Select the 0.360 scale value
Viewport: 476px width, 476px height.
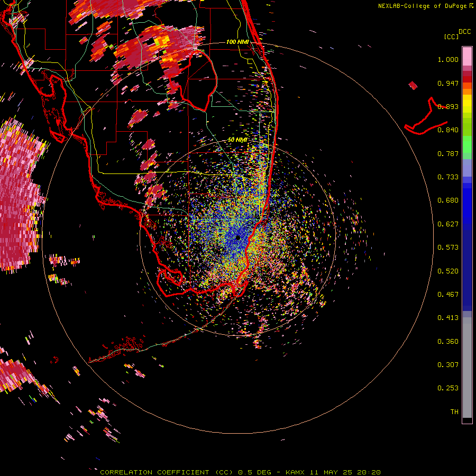coord(448,342)
